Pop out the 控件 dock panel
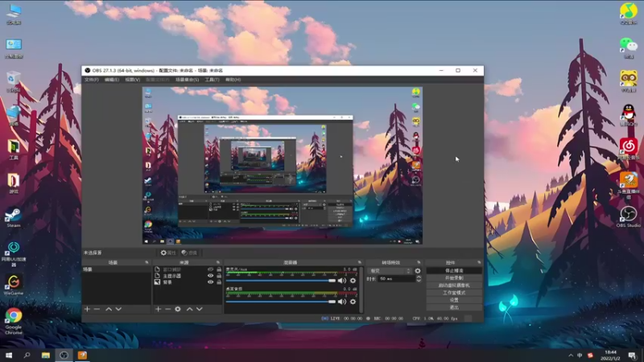Image resolution: width=644 pixels, height=362 pixels. [479, 262]
